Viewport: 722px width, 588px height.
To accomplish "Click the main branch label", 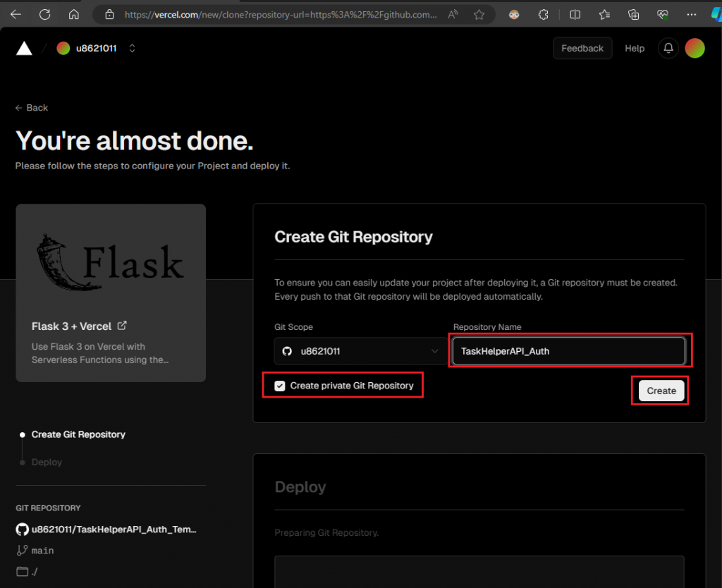I will [x=42, y=550].
